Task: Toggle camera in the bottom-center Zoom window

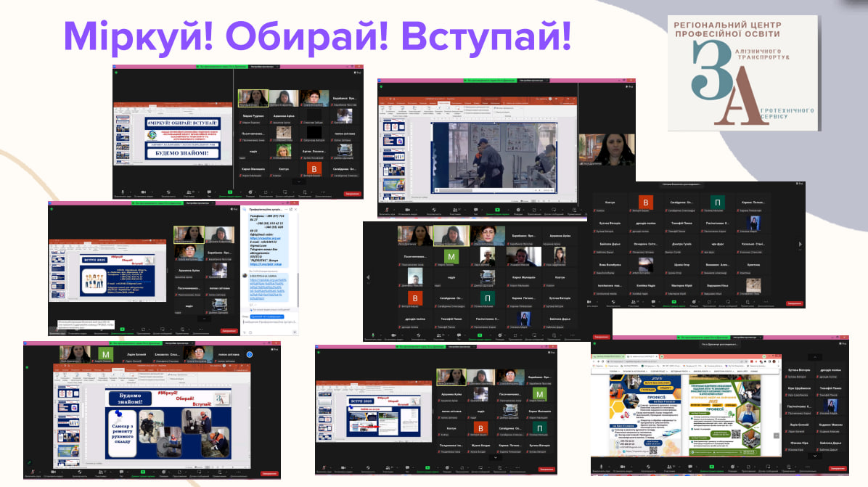Action: pos(344,469)
